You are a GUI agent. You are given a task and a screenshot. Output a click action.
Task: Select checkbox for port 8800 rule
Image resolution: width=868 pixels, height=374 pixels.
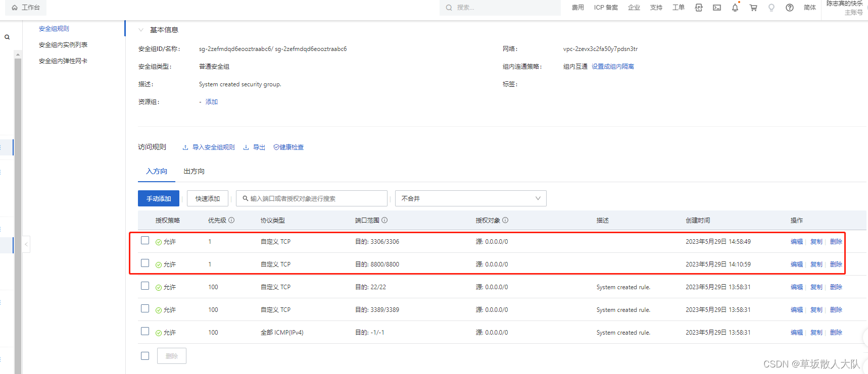point(145,263)
